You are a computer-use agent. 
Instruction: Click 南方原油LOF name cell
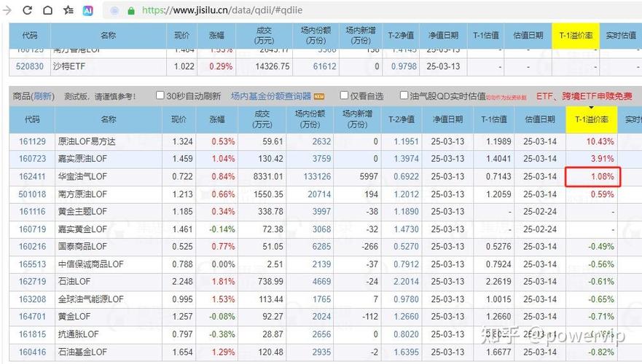pyautogui.click(x=108, y=194)
